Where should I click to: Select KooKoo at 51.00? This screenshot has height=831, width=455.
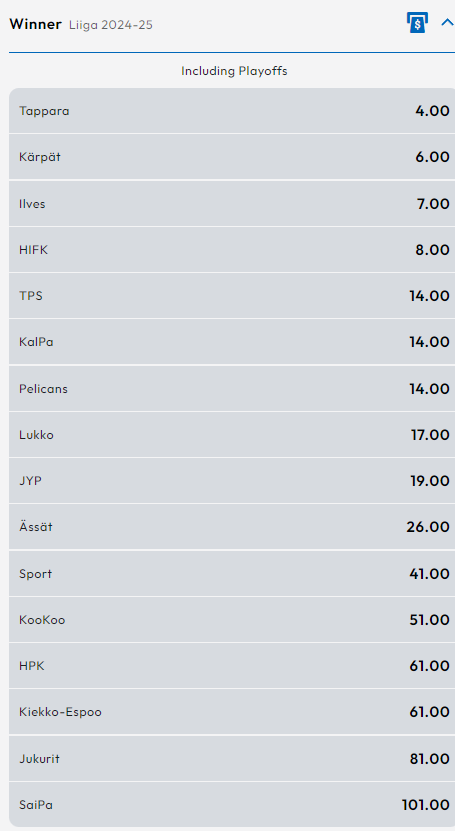pos(232,620)
